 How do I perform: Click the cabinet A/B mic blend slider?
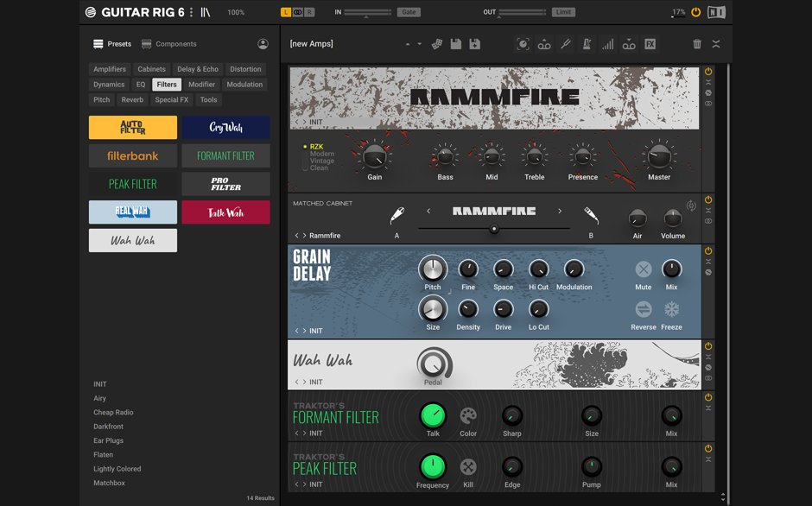494,229
